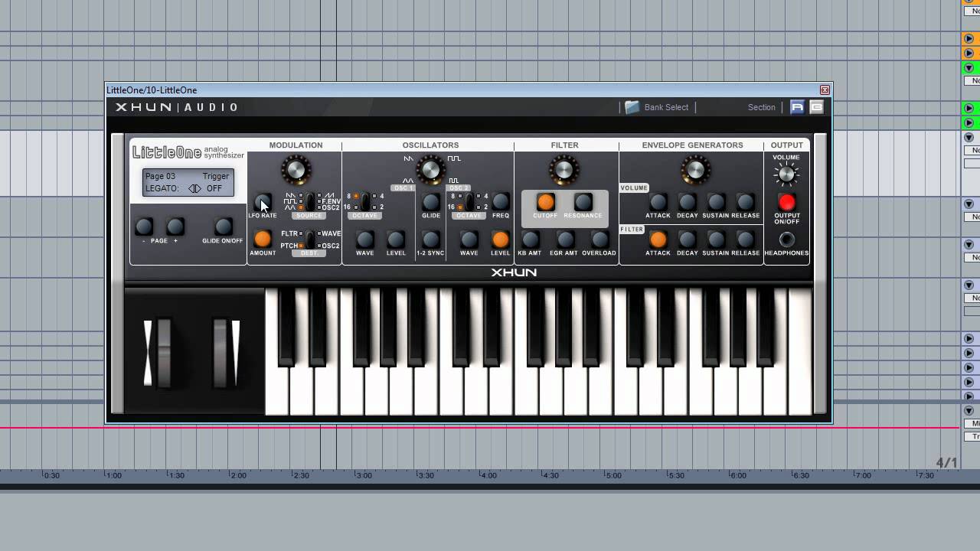Toggle the filter OVERLOAD button
The width and height of the screenshot is (980, 551).
click(599, 240)
